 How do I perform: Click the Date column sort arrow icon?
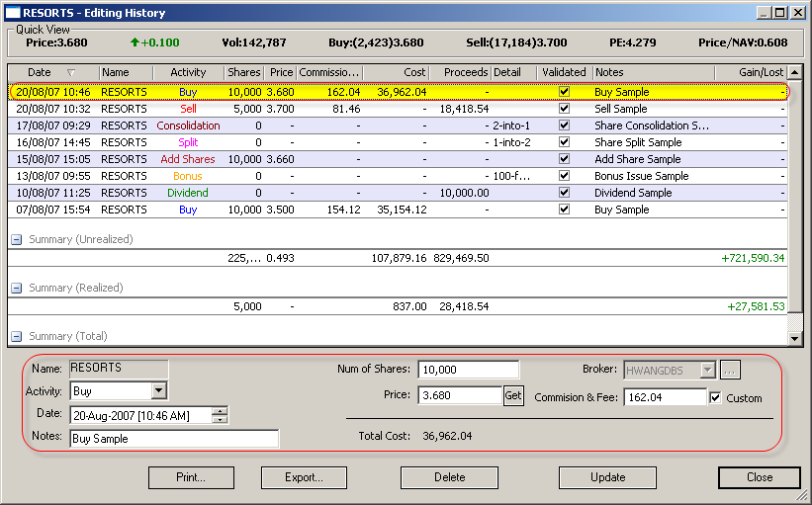[x=71, y=72]
